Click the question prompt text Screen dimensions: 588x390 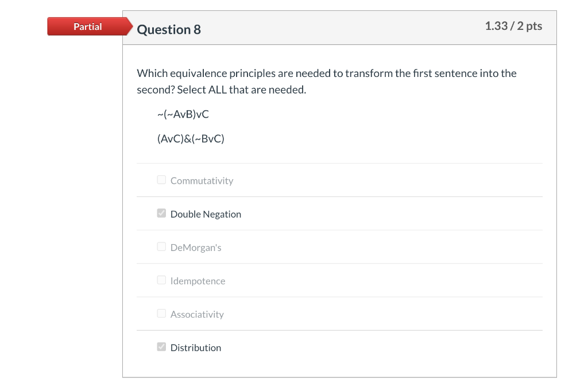327,82
